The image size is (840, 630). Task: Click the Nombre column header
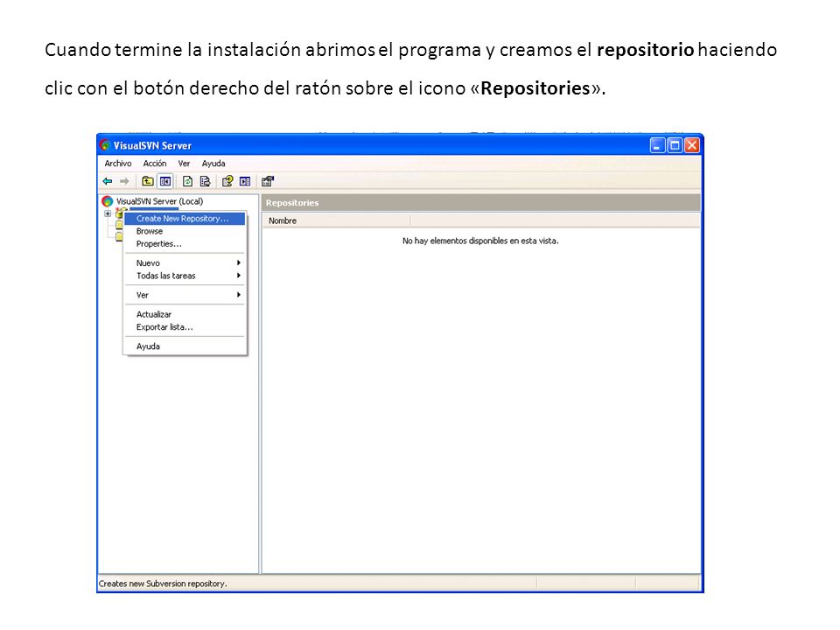tap(336, 220)
